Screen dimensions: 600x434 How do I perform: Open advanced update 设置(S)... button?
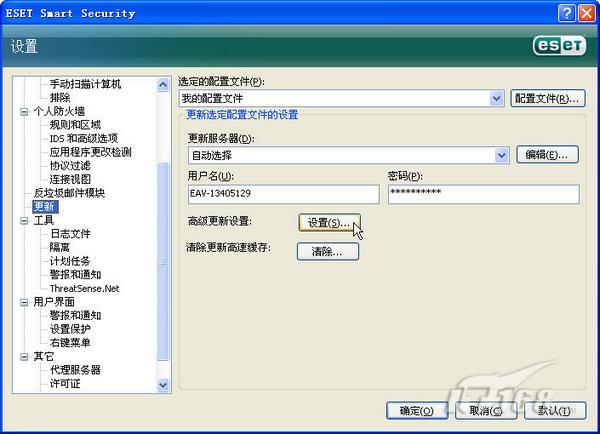tap(329, 222)
